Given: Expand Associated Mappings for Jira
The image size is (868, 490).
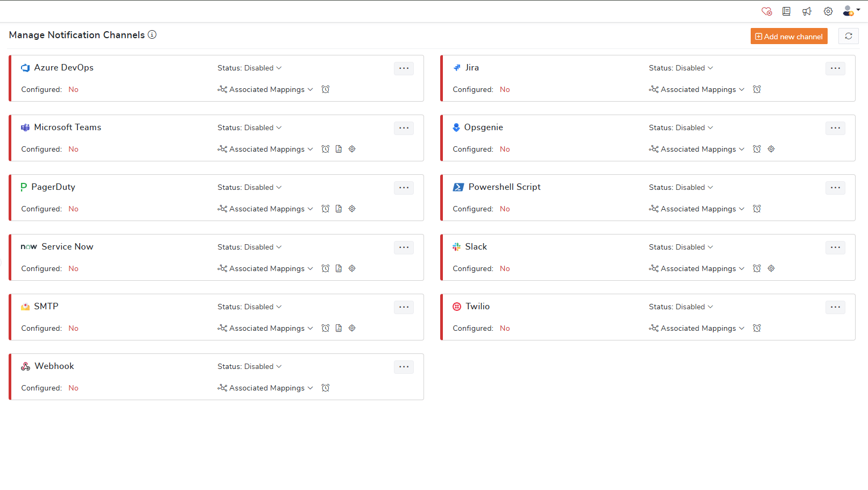Looking at the screenshot, I should click(x=697, y=89).
